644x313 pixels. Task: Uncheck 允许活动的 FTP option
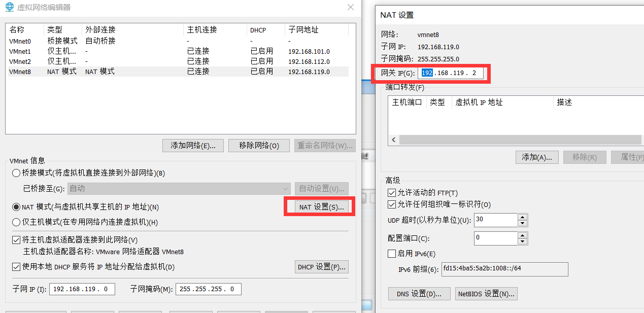pyautogui.click(x=391, y=193)
